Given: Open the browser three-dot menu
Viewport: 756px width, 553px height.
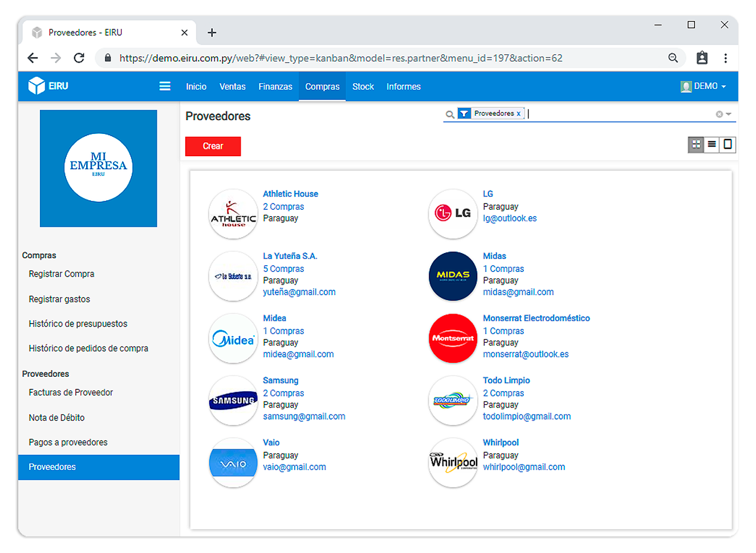Looking at the screenshot, I should pyautogui.click(x=725, y=58).
